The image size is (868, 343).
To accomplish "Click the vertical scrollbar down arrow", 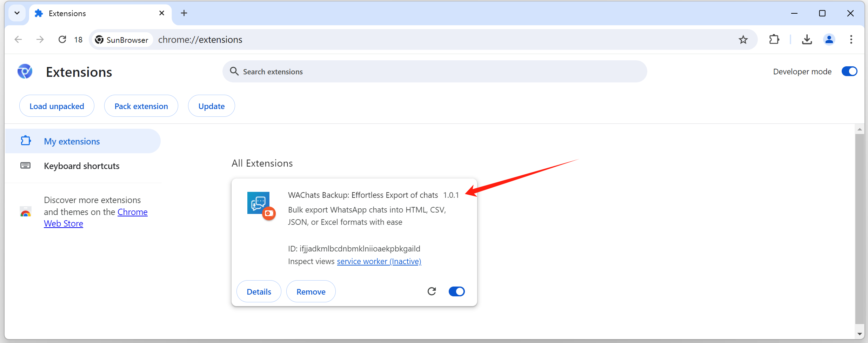I will click(860, 334).
